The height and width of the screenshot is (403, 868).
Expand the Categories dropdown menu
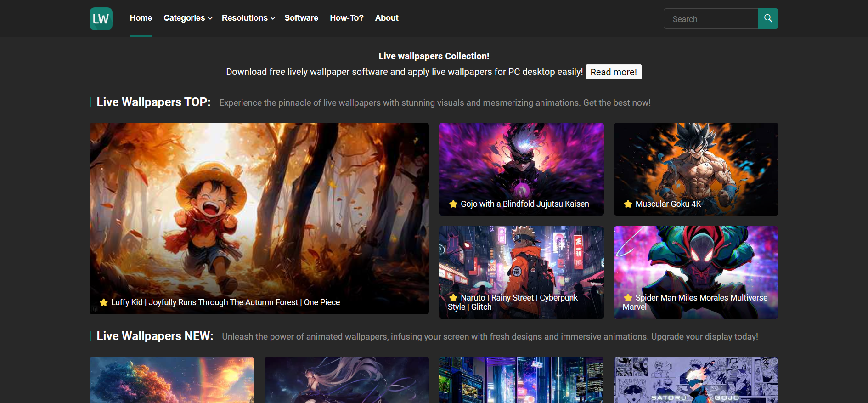pyautogui.click(x=188, y=18)
